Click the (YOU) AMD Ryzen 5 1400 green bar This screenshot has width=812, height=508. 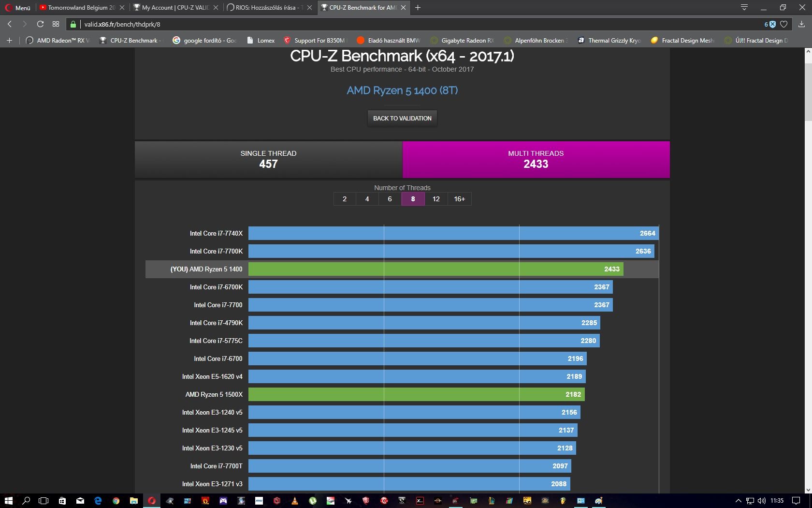(x=436, y=269)
